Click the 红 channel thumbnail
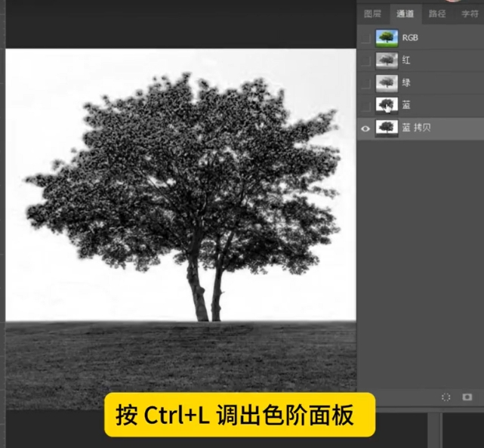The width and height of the screenshot is (484, 448). click(x=387, y=60)
